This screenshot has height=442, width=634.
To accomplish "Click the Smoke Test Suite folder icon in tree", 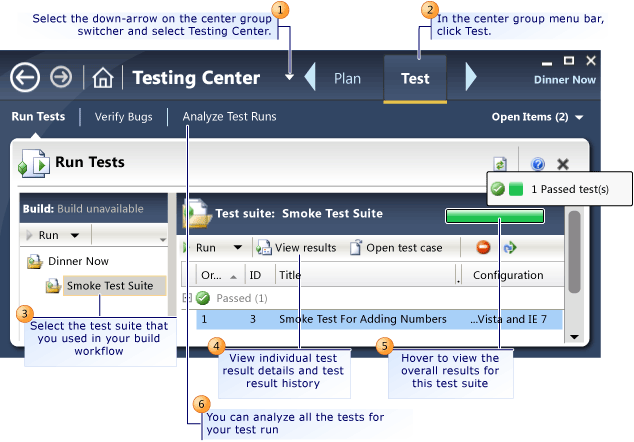I will tap(53, 286).
